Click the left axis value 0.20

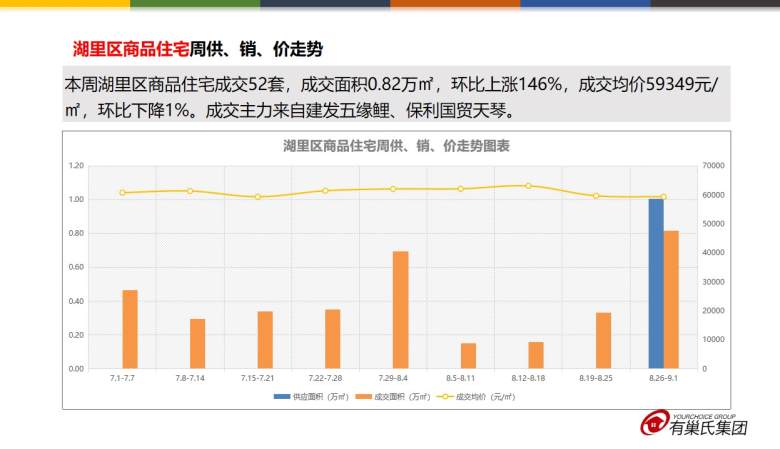tap(76, 335)
